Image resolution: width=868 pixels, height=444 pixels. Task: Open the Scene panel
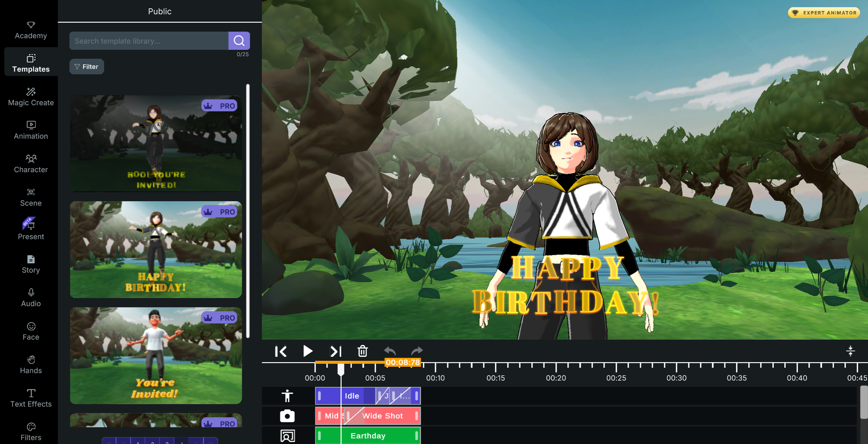[30, 197]
